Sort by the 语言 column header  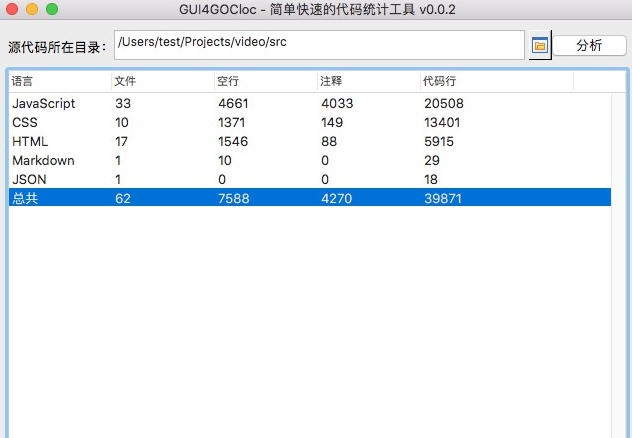point(60,81)
